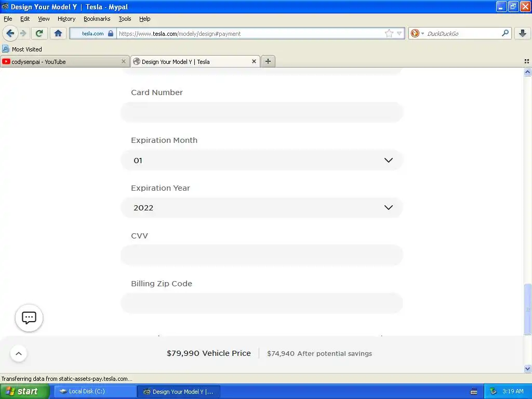Focus the CVV input field

pos(262,255)
